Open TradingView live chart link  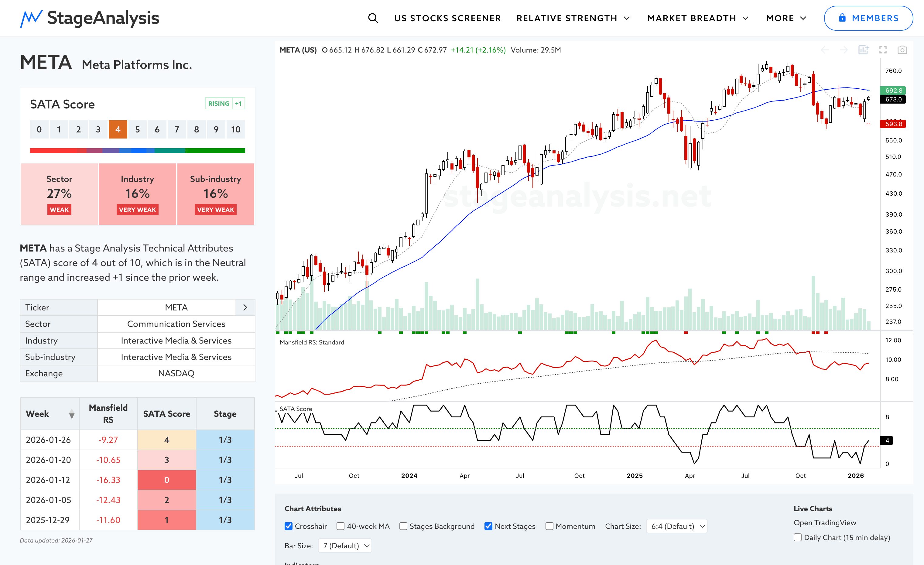tap(825, 523)
